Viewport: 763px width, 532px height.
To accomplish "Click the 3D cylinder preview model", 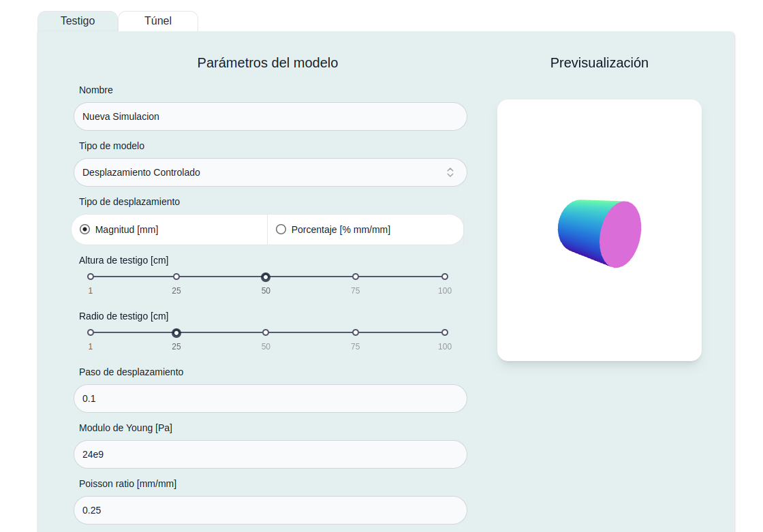I will (599, 233).
